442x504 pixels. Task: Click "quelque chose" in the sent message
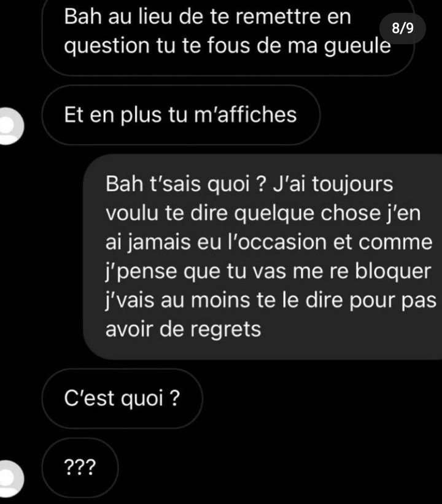pos(307,214)
